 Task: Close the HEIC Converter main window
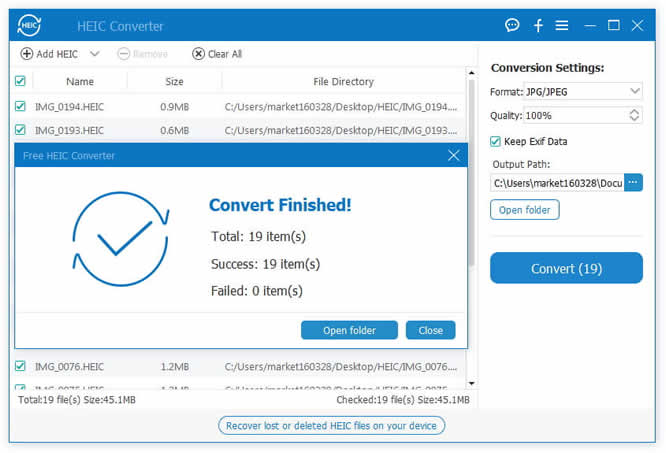[637, 25]
